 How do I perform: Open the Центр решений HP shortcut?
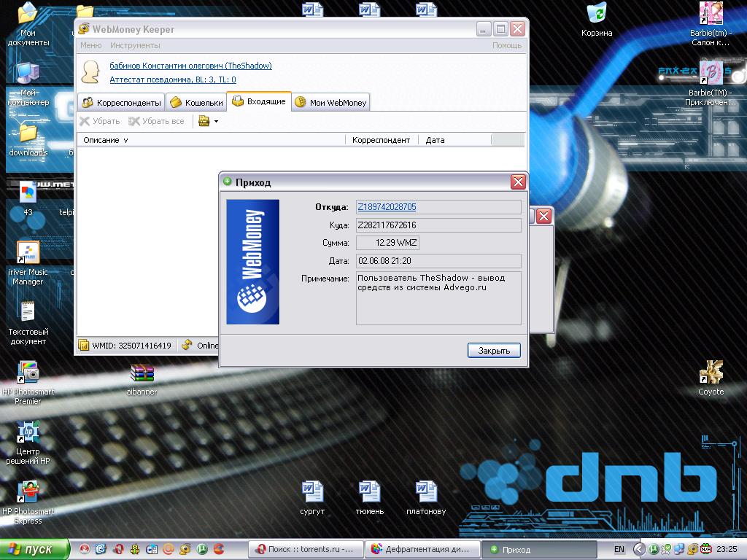[28, 443]
